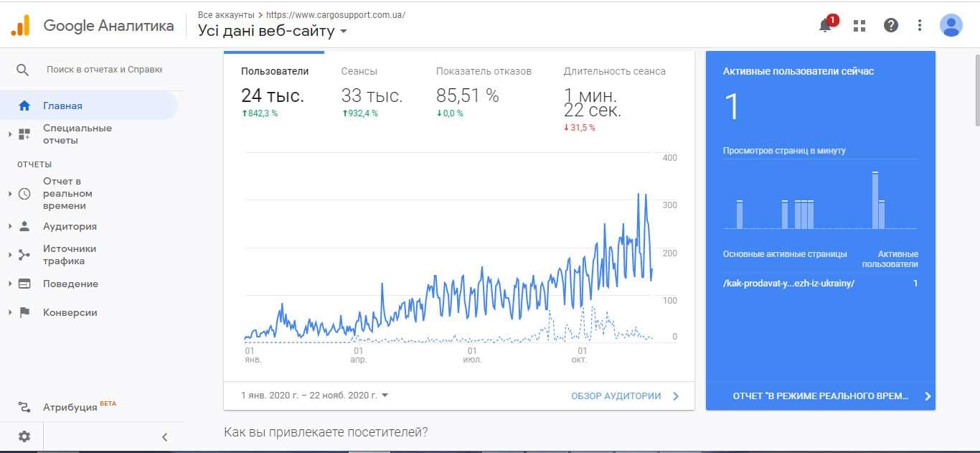Open the Help icon
Screen dimensions: 980x453
point(890,25)
